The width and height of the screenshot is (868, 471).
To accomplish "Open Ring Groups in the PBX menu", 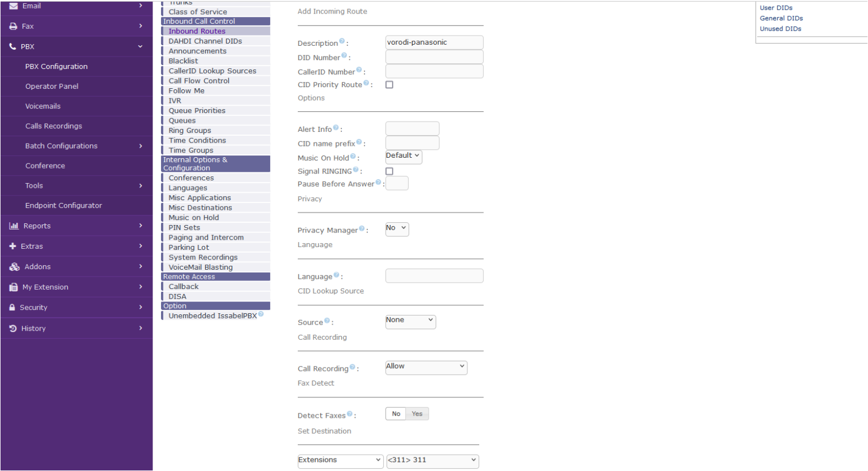I will [x=190, y=131].
